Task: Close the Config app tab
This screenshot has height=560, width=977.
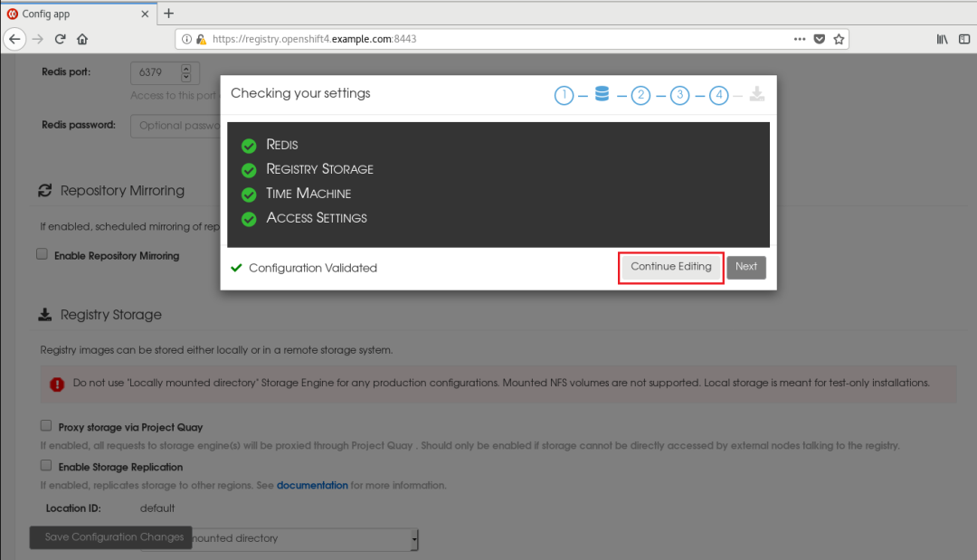Action: click(145, 14)
